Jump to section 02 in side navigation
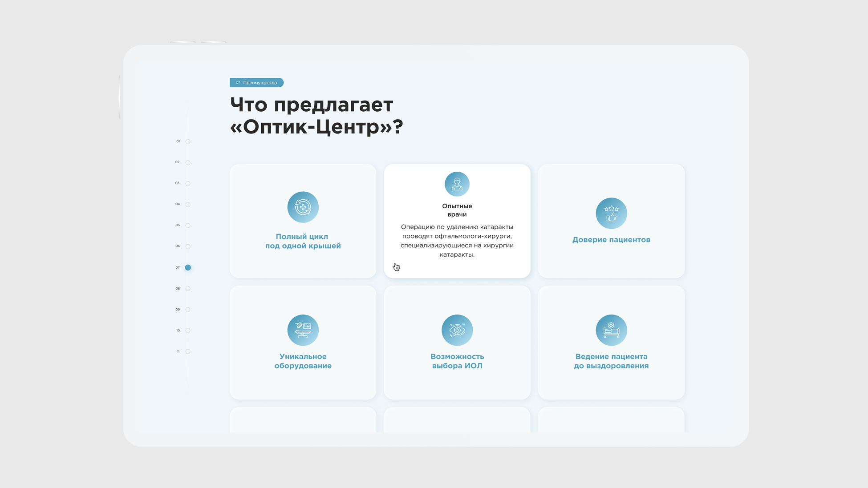The image size is (868, 488). (188, 162)
